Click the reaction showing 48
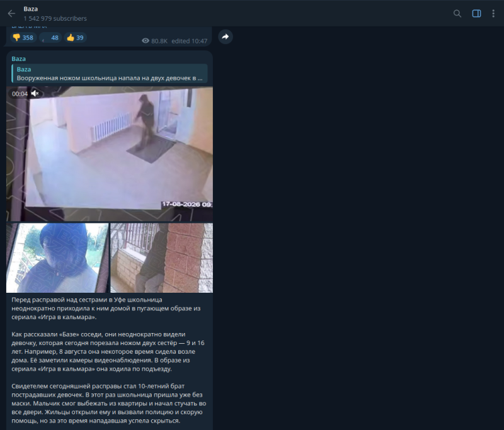The image size is (504, 430). coord(50,38)
